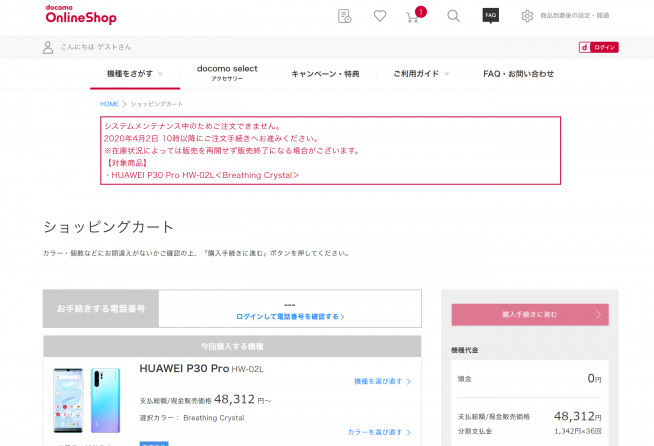Click the search magnifier icon

point(453,16)
